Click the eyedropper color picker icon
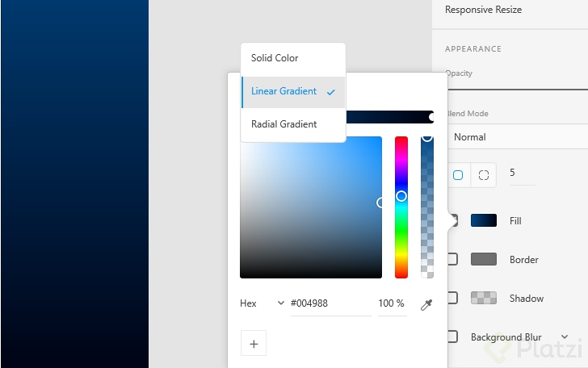Image resolution: width=588 pixels, height=368 pixels. (426, 304)
